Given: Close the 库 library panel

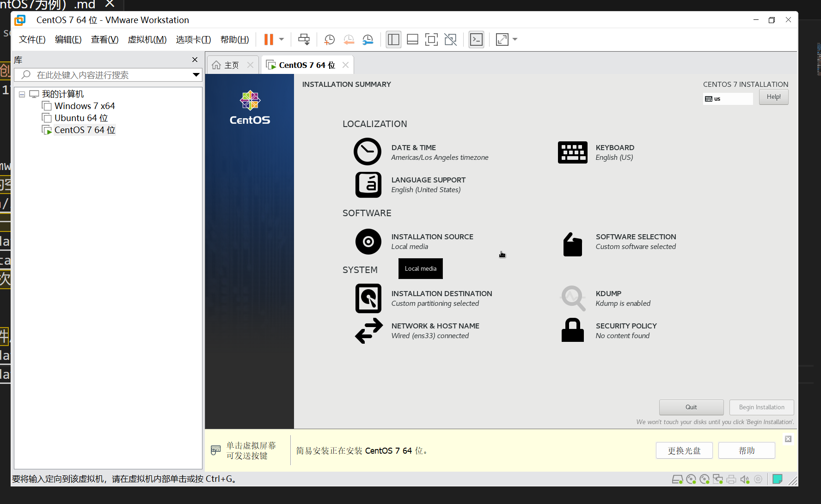Looking at the screenshot, I should 195,60.
